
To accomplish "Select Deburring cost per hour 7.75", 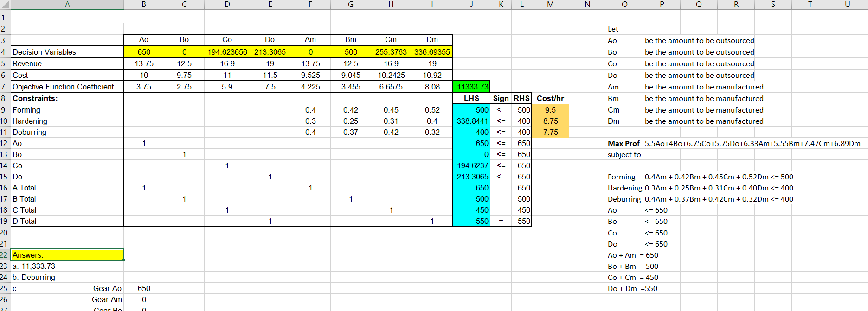I will pos(550,132).
